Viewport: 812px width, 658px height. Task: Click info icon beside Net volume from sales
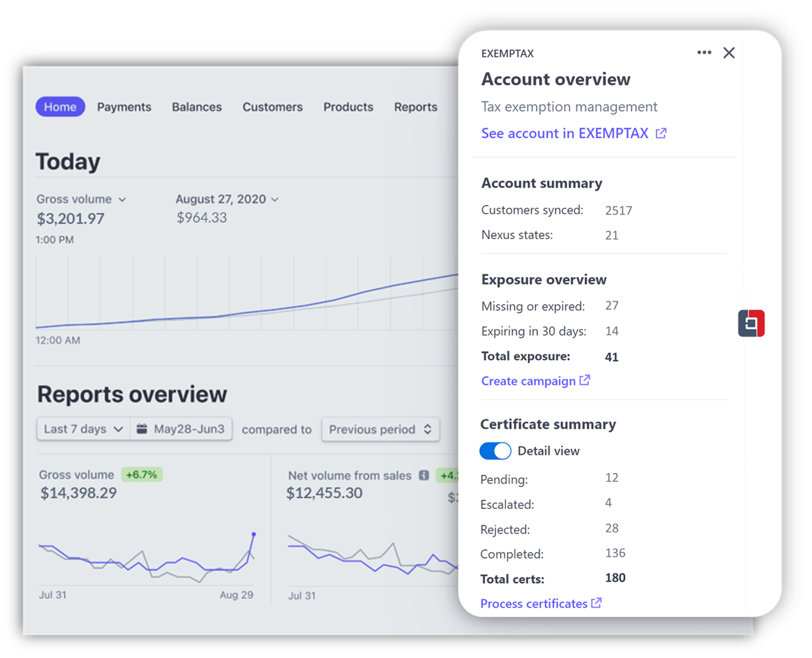(424, 476)
